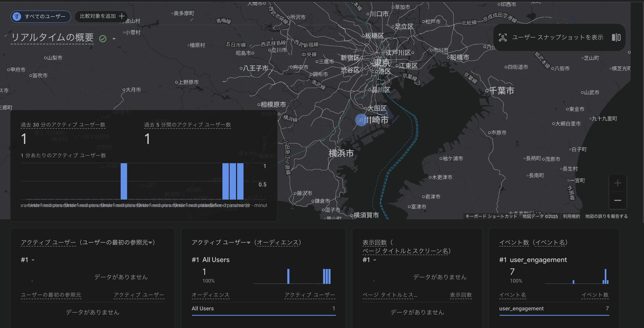Viewport: 644px width, 328px height.
Task: Toggle the side-panel layout icon next to snapshot button
Action: pos(616,37)
